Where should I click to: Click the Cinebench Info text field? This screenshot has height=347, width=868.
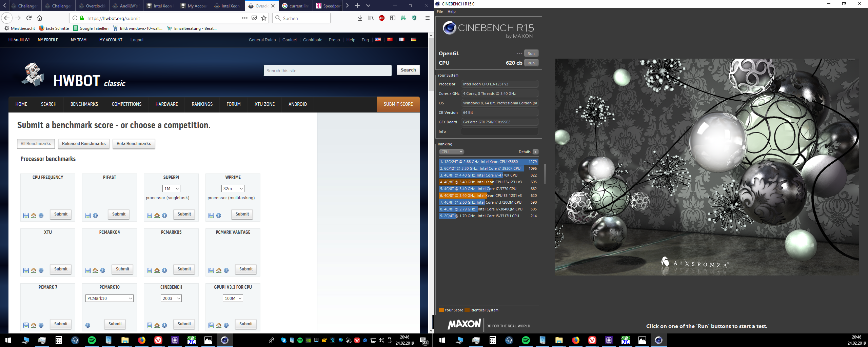(x=500, y=131)
